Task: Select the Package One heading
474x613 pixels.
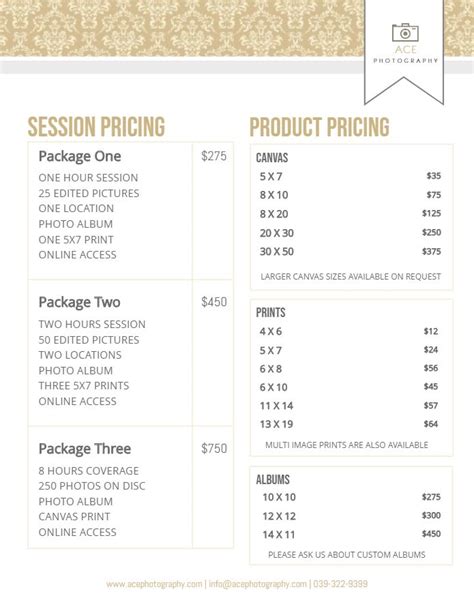Action: (80, 156)
